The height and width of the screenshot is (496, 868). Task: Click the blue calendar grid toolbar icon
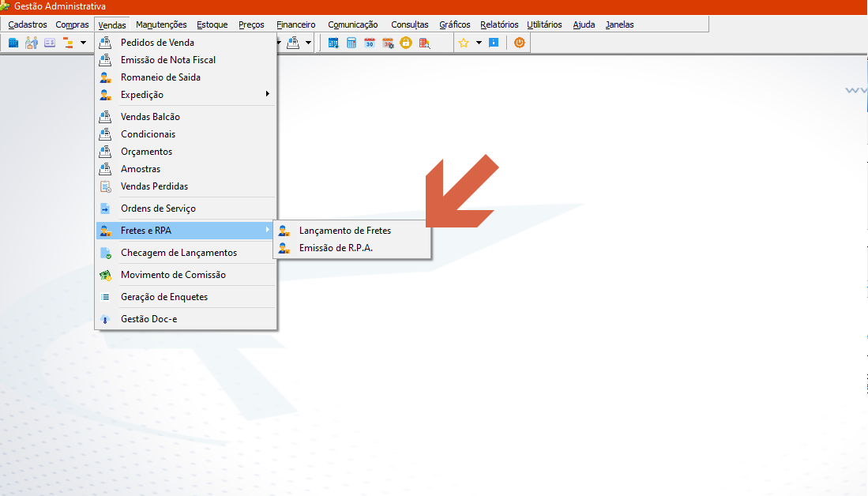pos(333,43)
